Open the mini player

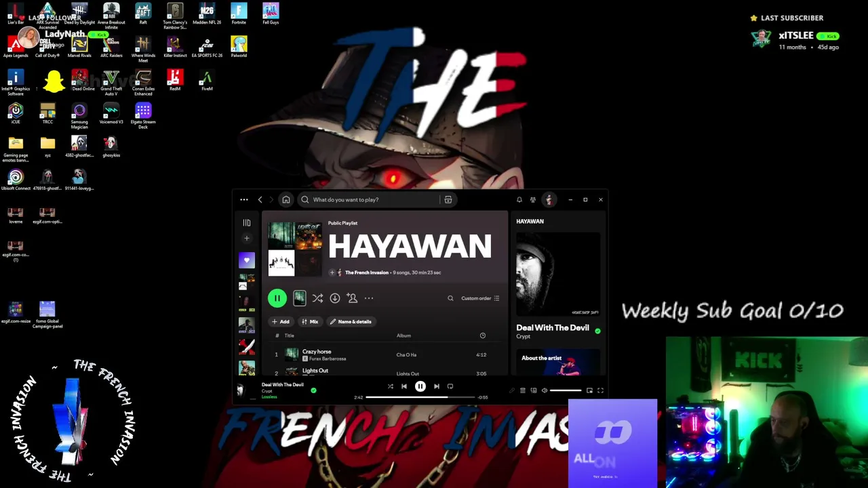[x=589, y=390]
